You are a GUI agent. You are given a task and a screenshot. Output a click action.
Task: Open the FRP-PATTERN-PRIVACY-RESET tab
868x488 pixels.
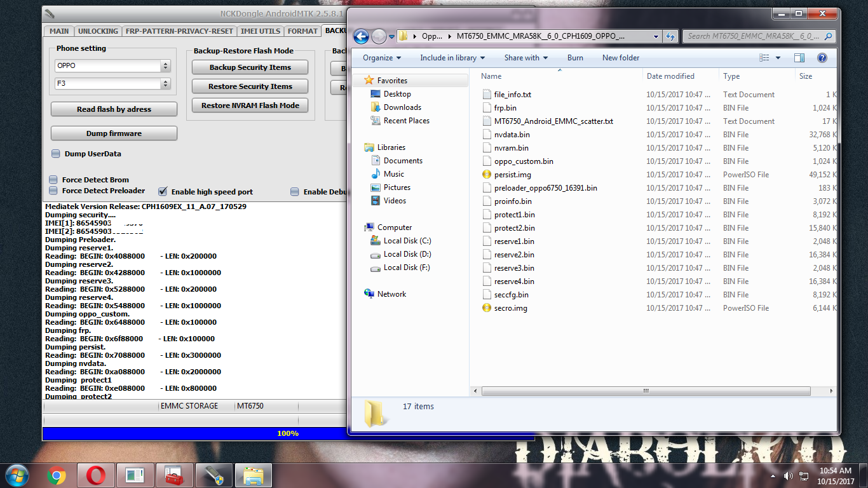pyautogui.click(x=179, y=30)
